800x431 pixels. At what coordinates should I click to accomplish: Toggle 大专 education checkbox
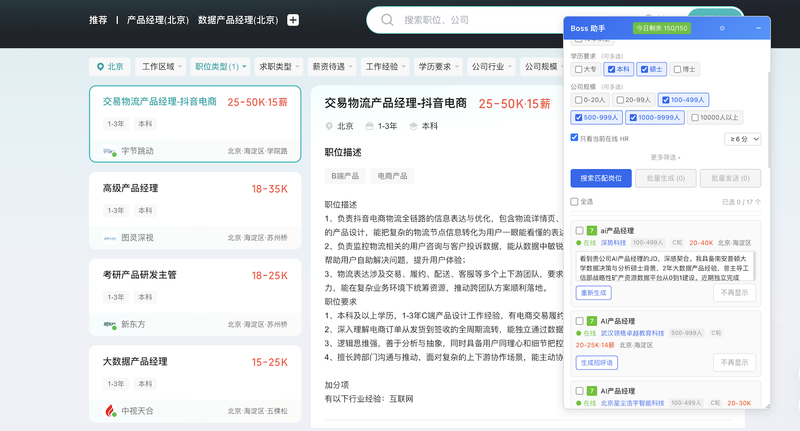click(x=579, y=69)
